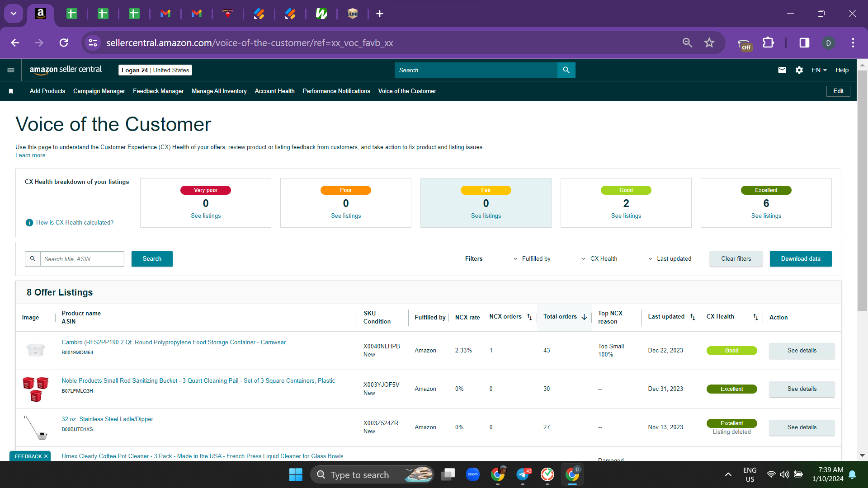
Task: Open Campaign Manager from favorites bar
Action: 99,91
